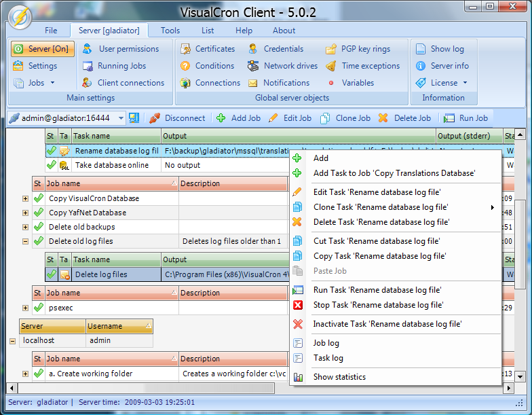The image size is (532, 415).
Task: Open the Jobs dropdown arrow
Action: click(x=53, y=83)
